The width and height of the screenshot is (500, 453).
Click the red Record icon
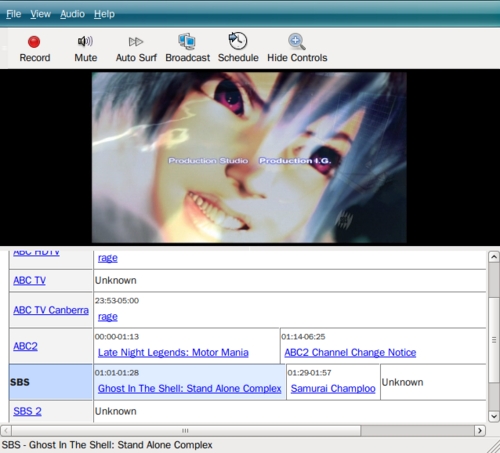tap(34, 42)
